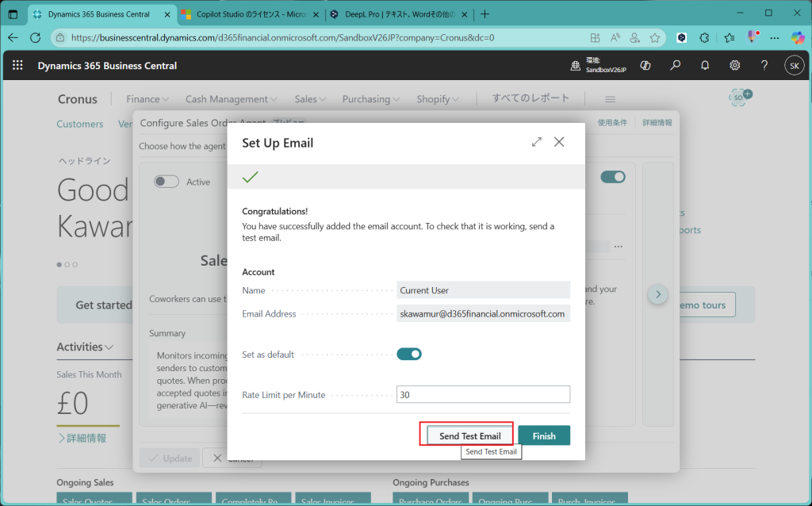Open browser extensions puzzle icon

[704, 38]
